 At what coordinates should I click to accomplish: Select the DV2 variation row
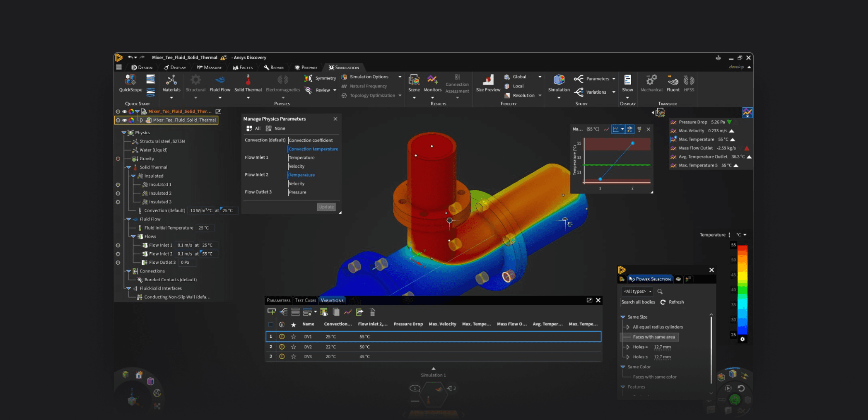433,347
